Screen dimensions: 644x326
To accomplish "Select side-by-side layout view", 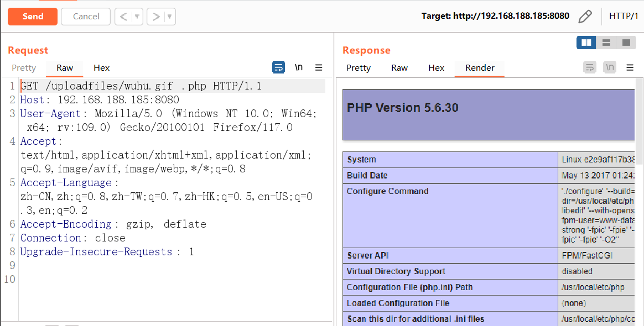I will pyautogui.click(x=586, y=43).
